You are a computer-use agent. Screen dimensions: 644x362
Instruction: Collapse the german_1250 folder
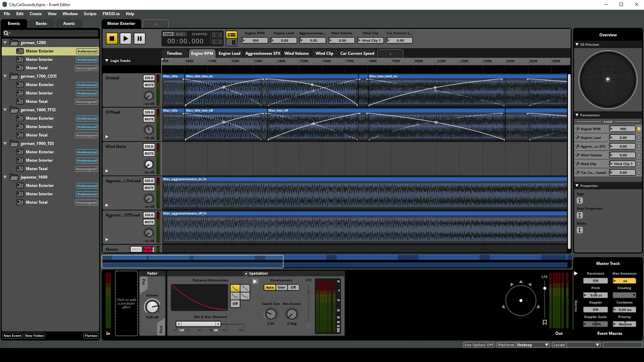click(5, 43)
